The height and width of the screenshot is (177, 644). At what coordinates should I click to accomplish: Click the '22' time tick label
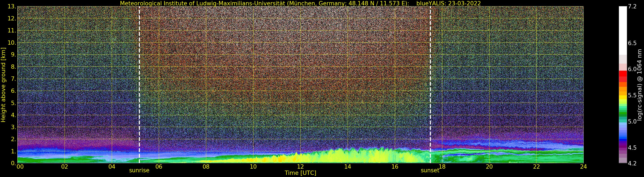coord(536,167)
